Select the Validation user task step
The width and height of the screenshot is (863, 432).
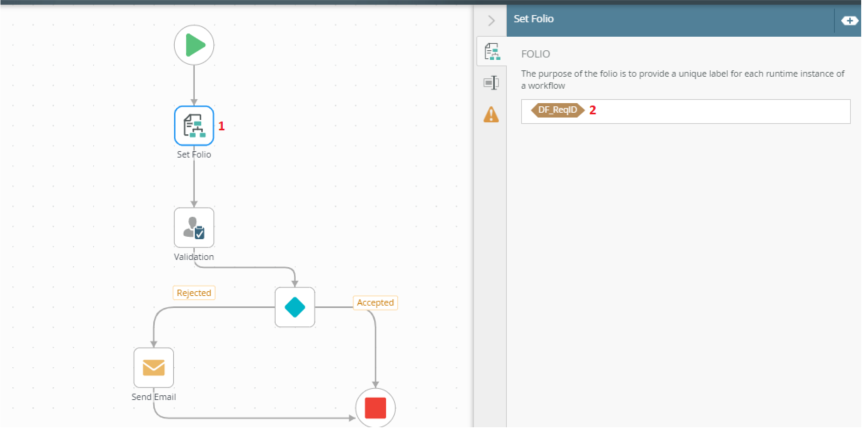194,228
